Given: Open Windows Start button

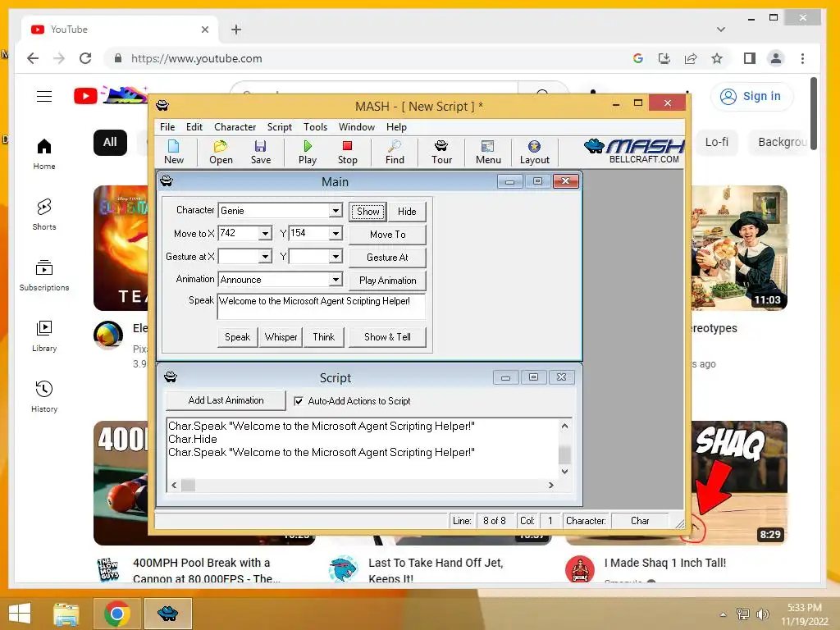Looking at the screenshot, I should click(x=20, y=614).
